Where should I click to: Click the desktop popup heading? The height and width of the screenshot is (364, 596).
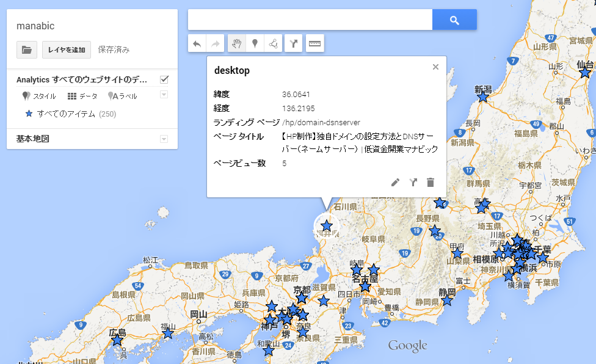coord(232,71)
